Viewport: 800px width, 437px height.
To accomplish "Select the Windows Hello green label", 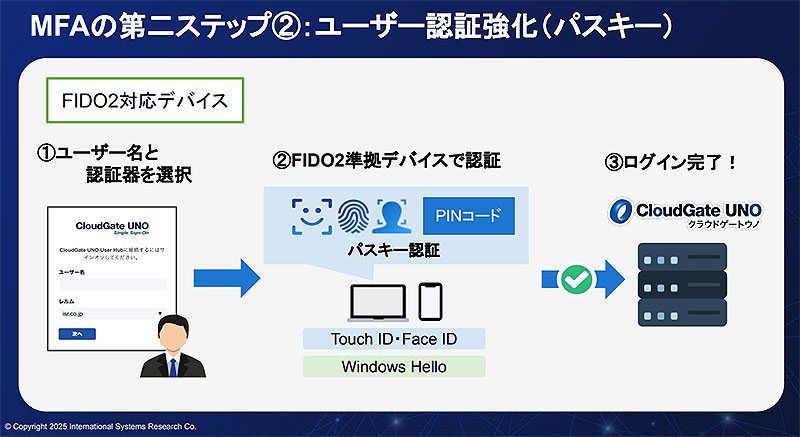I will pos(394,366).
